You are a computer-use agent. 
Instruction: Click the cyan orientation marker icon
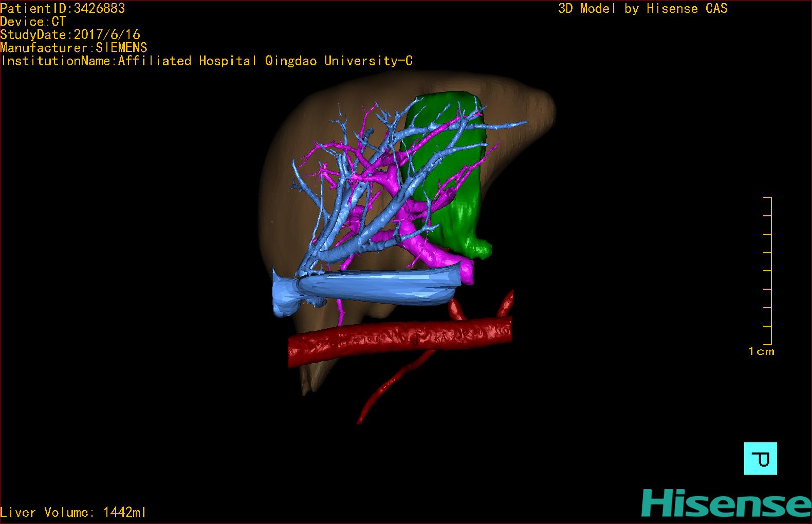(760, 458)
